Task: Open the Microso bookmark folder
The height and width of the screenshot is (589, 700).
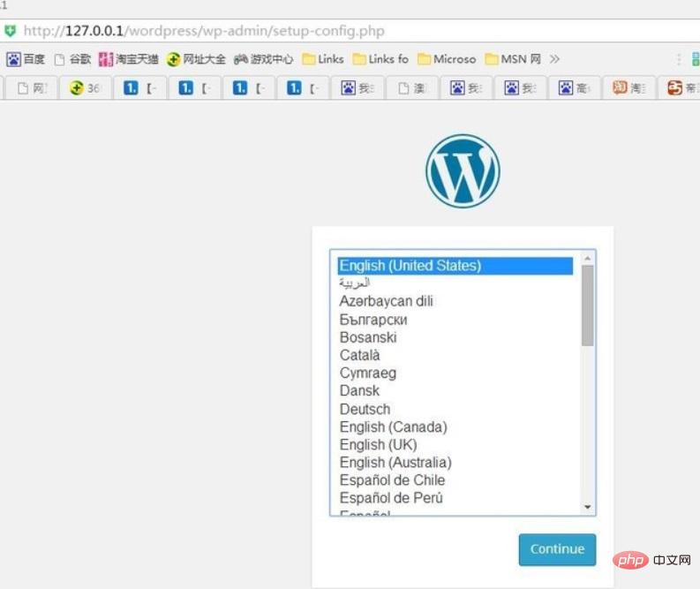Action: pos(447,59)
